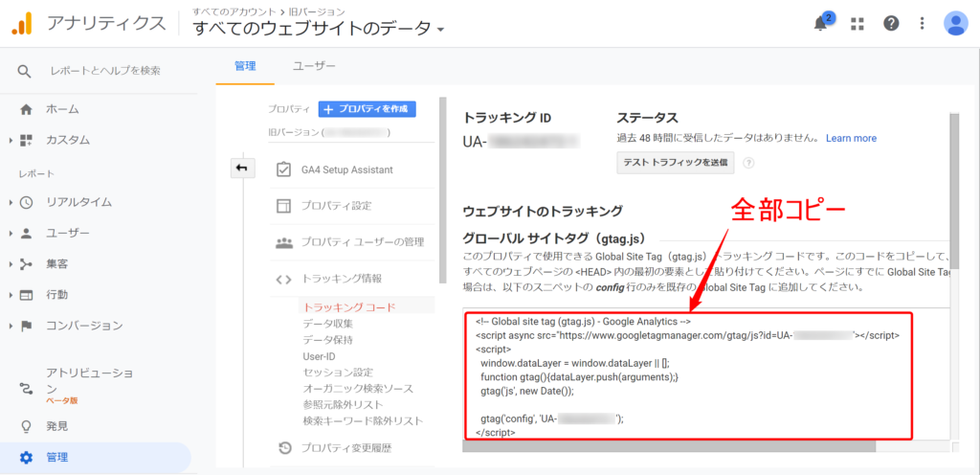Open プロパティ変更履歴 label

346,447
